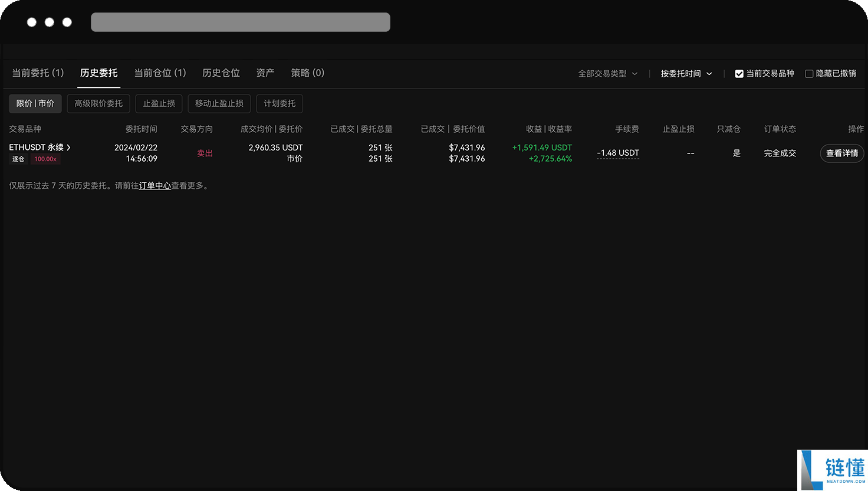Open the 资产 tab
The image size is (868, 491).
pyautogui.click(x=265, y=73)
